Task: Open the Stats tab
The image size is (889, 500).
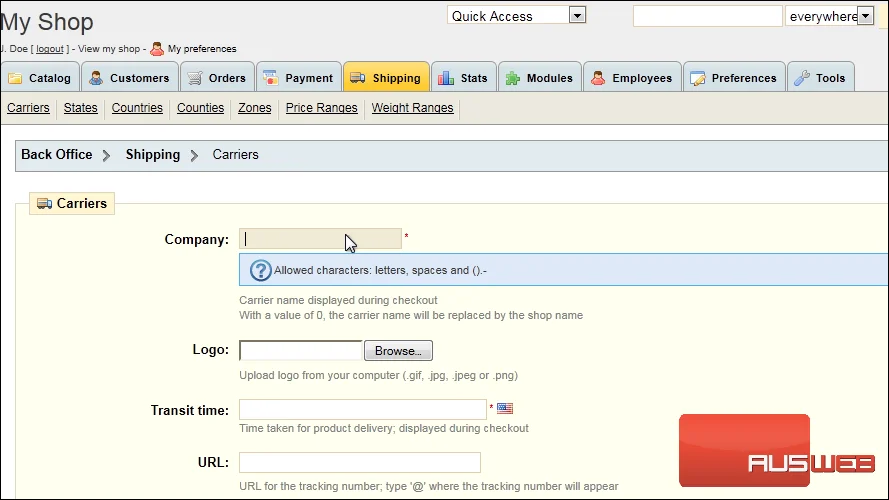Action: coord(464,77)
